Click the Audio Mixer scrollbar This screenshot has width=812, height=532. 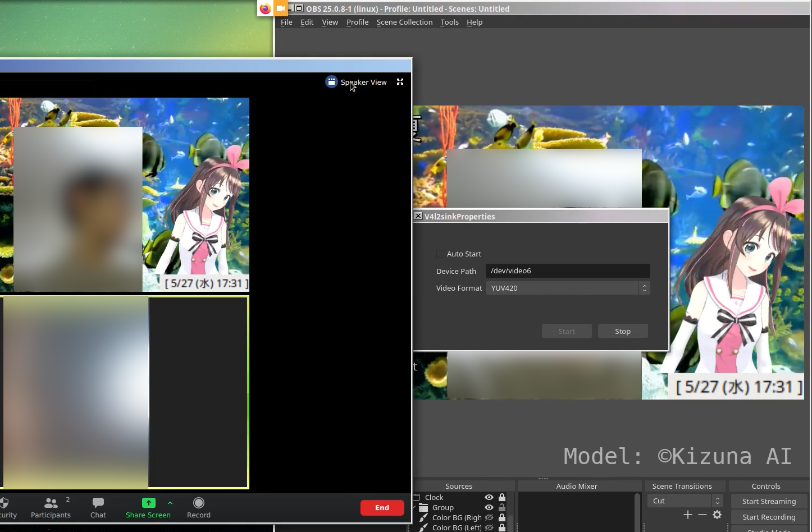pos(637,512)
